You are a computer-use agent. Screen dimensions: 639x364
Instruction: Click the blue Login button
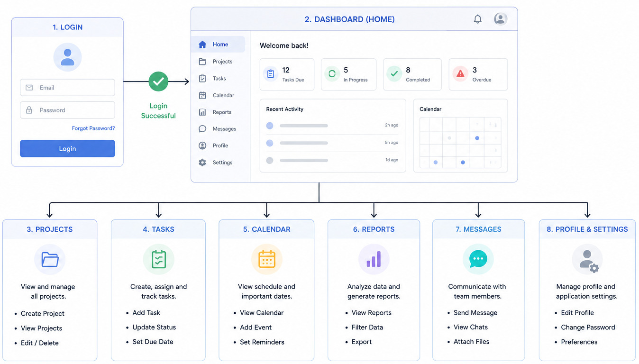(67, 148)
